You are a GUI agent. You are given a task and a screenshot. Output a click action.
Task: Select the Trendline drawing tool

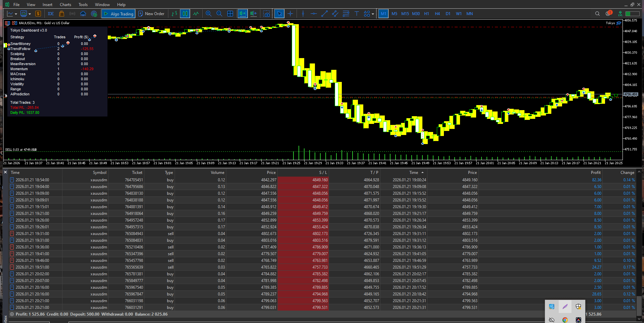pos(324,13)
